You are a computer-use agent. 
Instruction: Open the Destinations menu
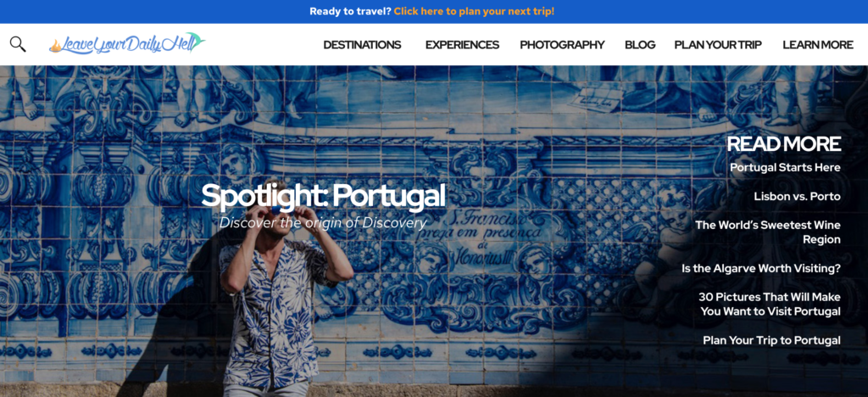pyautogui.click(x=362, y=45)
